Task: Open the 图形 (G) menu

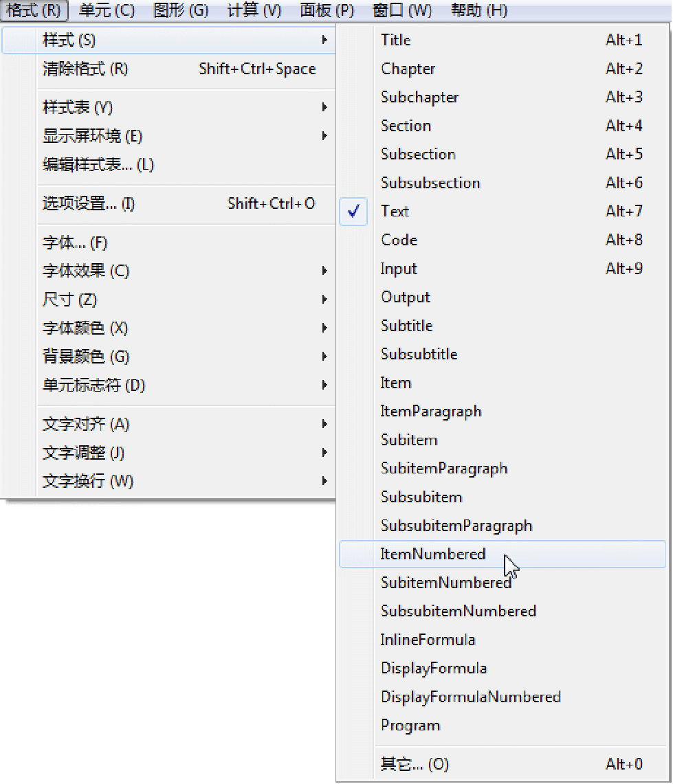Action: point(181,10)
